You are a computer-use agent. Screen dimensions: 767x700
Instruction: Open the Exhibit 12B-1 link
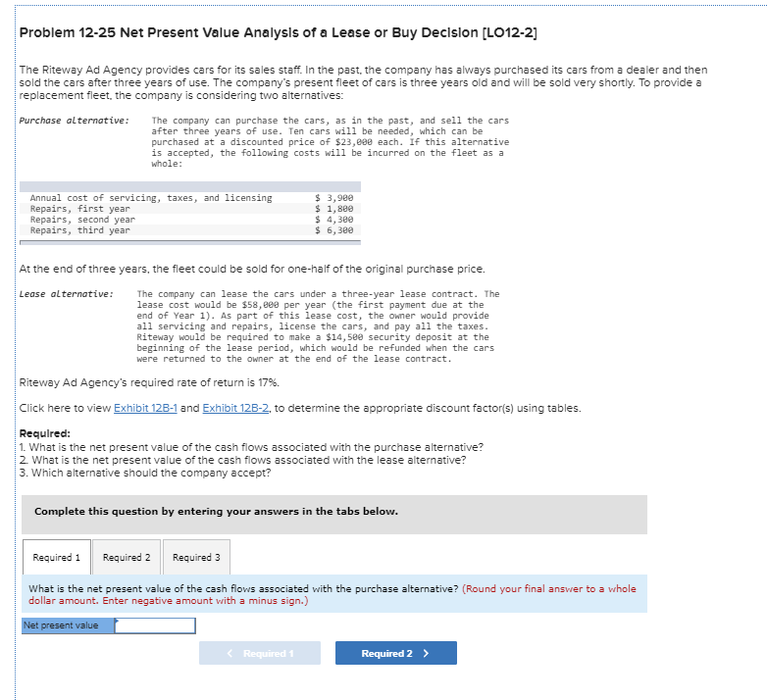(x=145, y=408)
